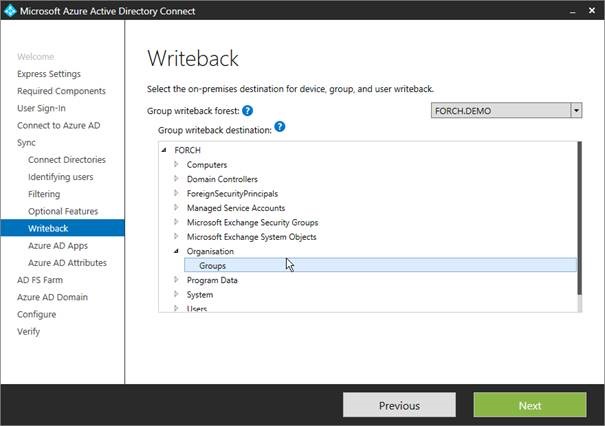Viewport: 605px width, 426px height.
Task: Click the Previous button
Action: click(x=399, y=405)
